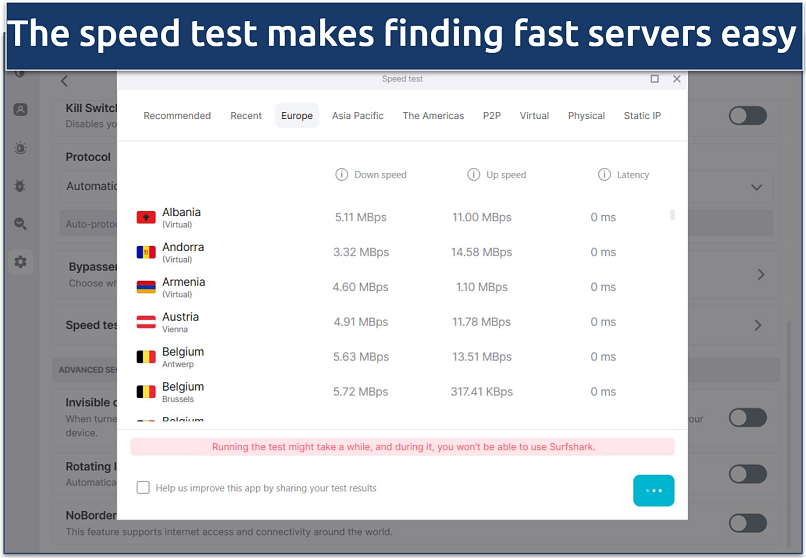Click the teal loading button
This screenshot has width=806, height=558.
[x=653, y=490]
